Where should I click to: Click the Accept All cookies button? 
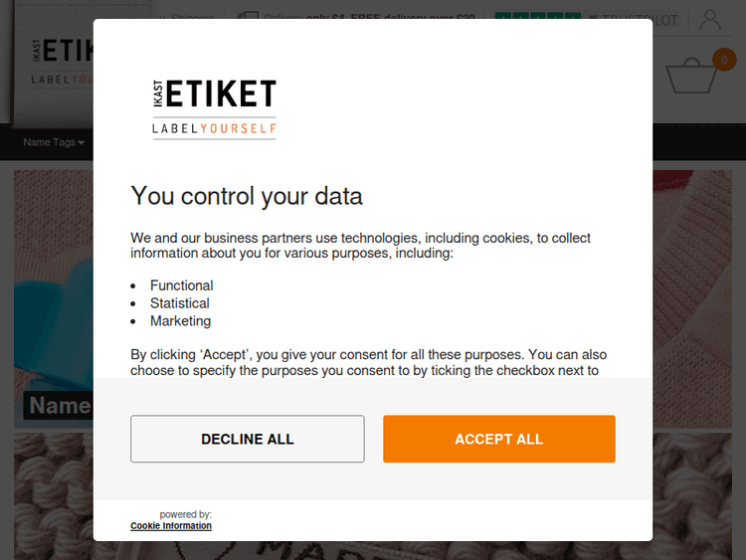[x=498, y=439]
